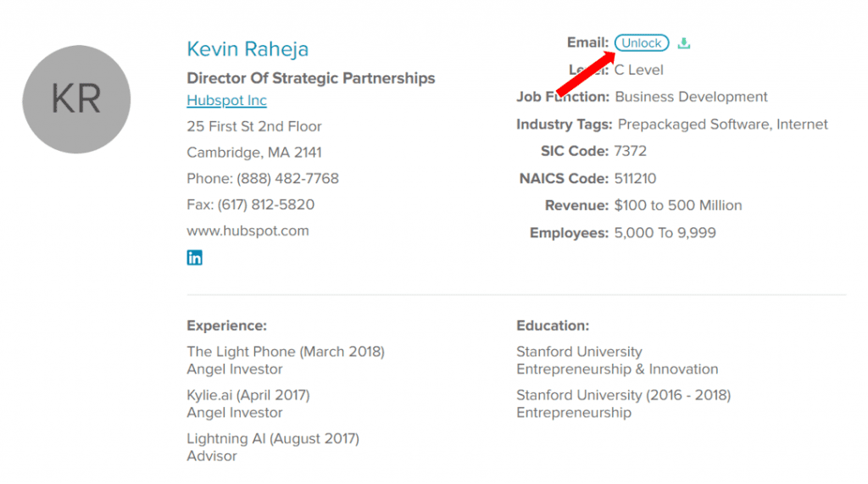Image resolution: width=868 pixels, height=484 pixels.
Task: Click the phone number (888) 482-7768
Action: coord(288,179)
